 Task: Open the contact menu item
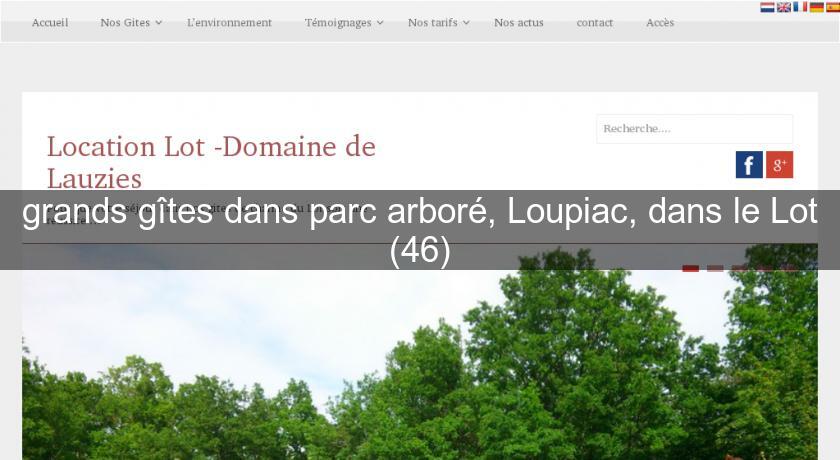pyautogui.click(x=595, y=22)
